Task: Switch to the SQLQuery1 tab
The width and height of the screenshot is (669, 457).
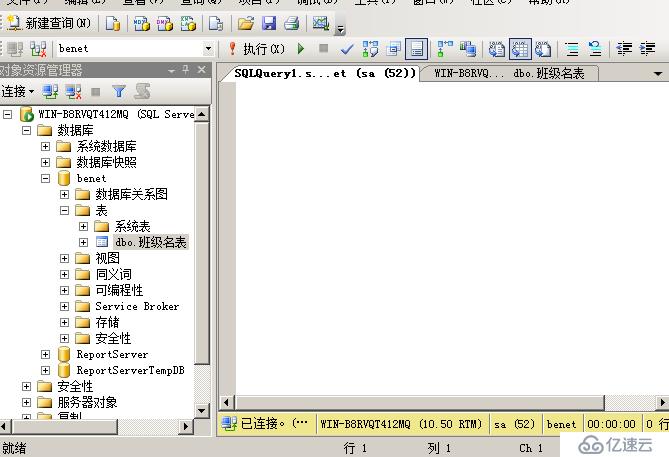Action: coord(324,73)
